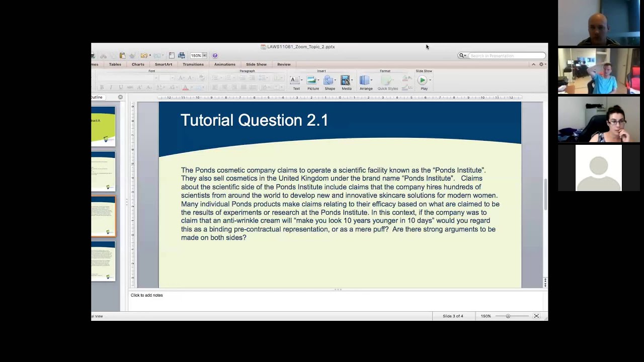Click the 'Tutorial Question 2.1' slide title
The height and width of the screenshot is (362, 644).
pos(254,120)
